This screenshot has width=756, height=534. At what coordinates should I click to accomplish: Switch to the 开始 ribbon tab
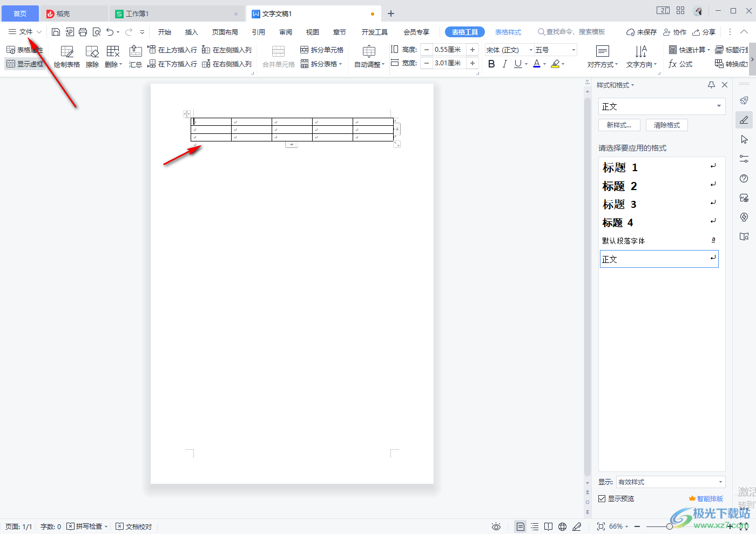165,32
